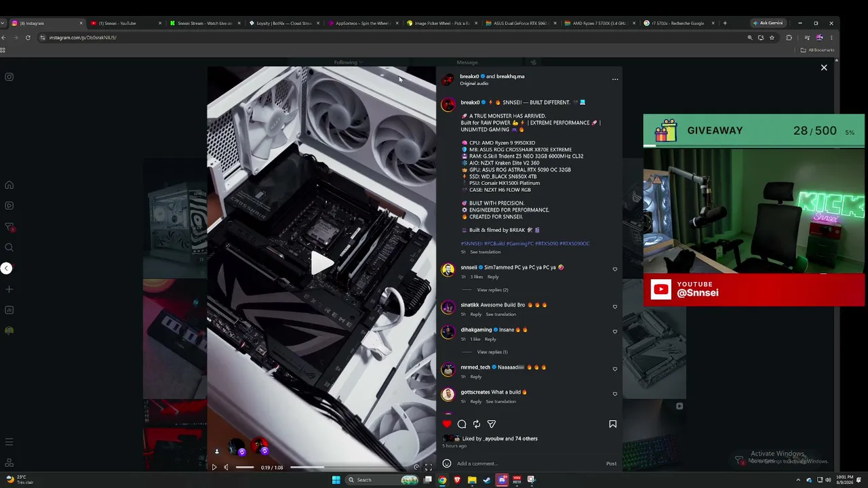Open the 74 others likes list
Viewport: 868px width, 488px height.
coord(526,439)
